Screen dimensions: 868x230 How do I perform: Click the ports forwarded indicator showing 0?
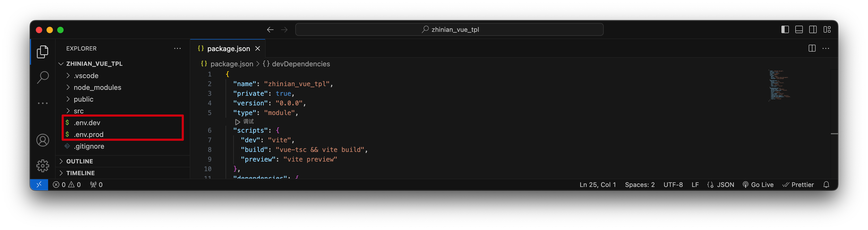(96, 185)
